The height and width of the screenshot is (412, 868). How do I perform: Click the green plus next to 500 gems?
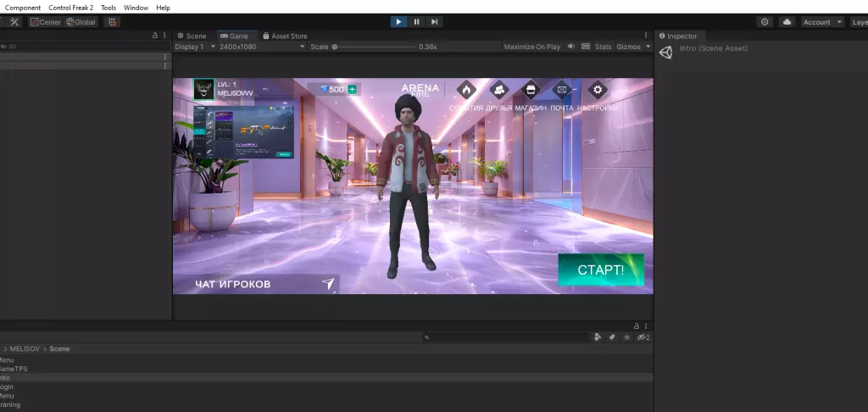(x=353, y=89)
